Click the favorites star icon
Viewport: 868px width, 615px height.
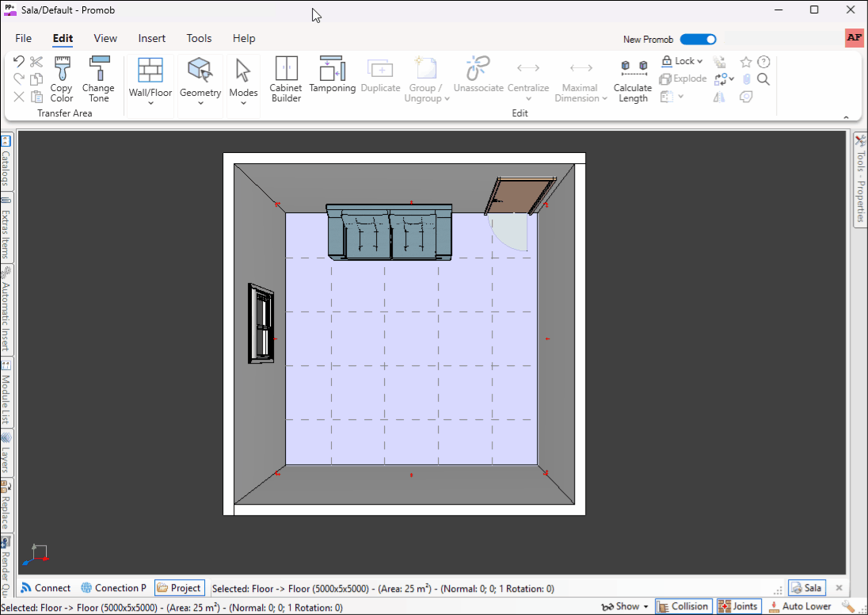pos(746,62)
